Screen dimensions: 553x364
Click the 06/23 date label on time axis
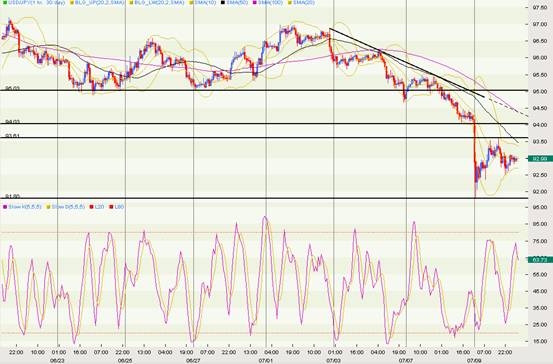57,360
